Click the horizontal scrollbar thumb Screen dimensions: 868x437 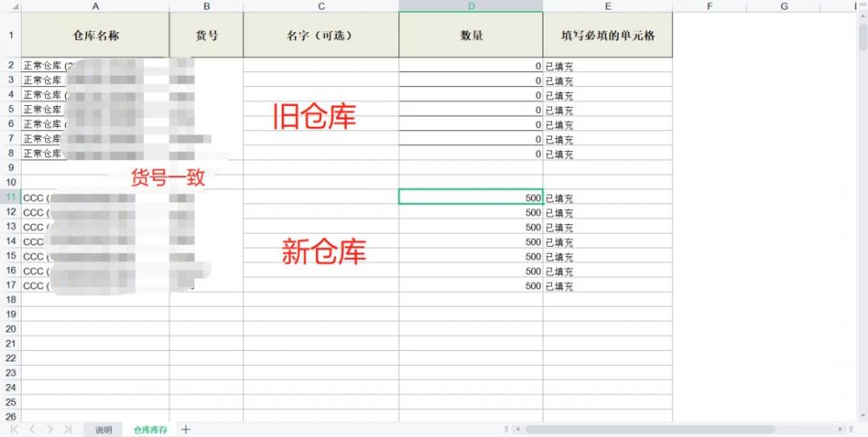pyautogui.click(x=650, y=429)
